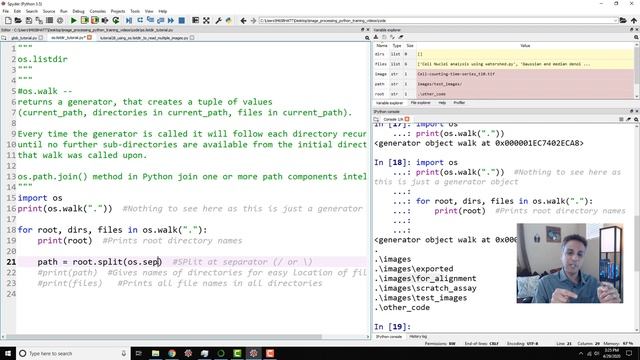640x360 pixels.
Task: Continue debug execution with the double arrow
Action: pos(171,20)
